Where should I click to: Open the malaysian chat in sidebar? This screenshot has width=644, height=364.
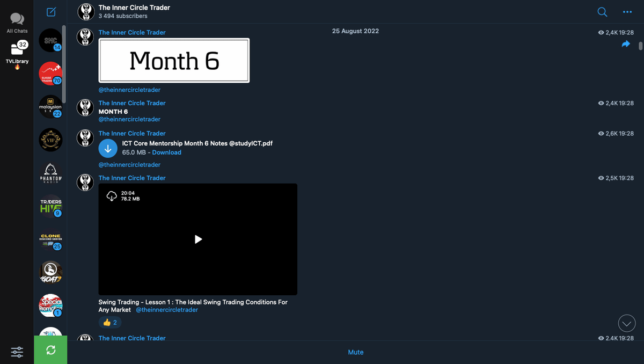pyautogui.click(x=50, y=107)
